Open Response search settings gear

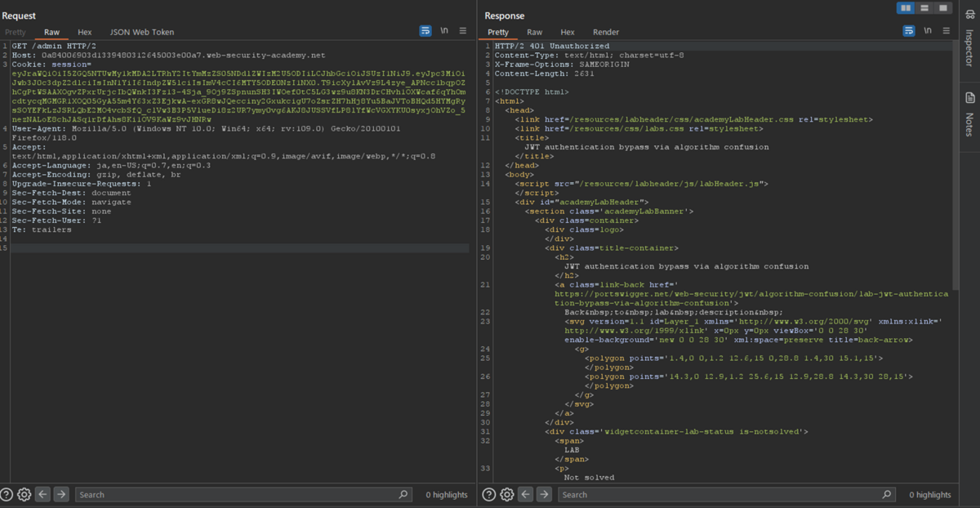[507, 494]
